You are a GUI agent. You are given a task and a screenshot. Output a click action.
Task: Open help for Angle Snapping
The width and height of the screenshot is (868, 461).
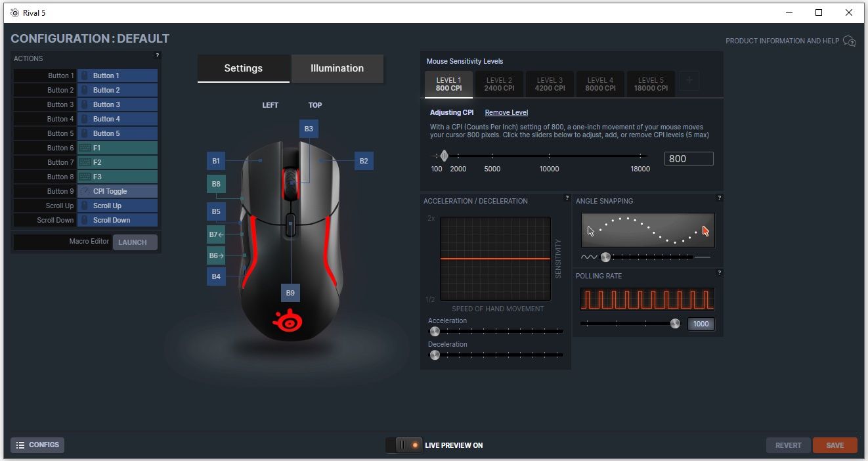pyautogui.click(x=720, y=198)
